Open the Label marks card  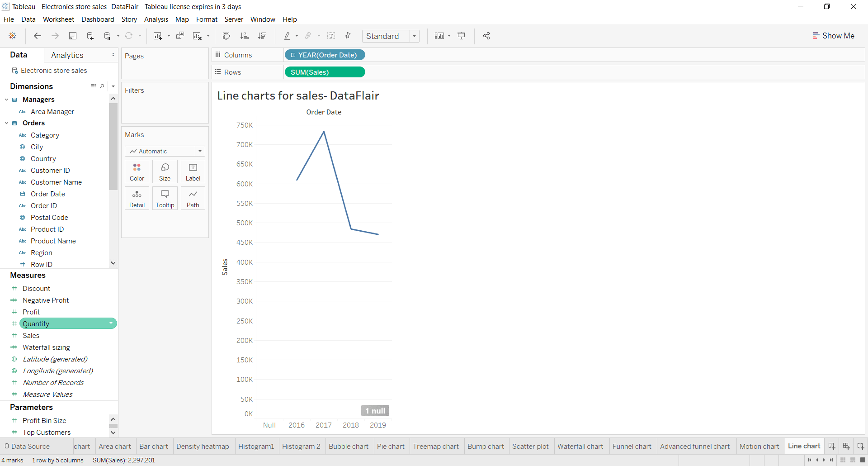point(193,171)
